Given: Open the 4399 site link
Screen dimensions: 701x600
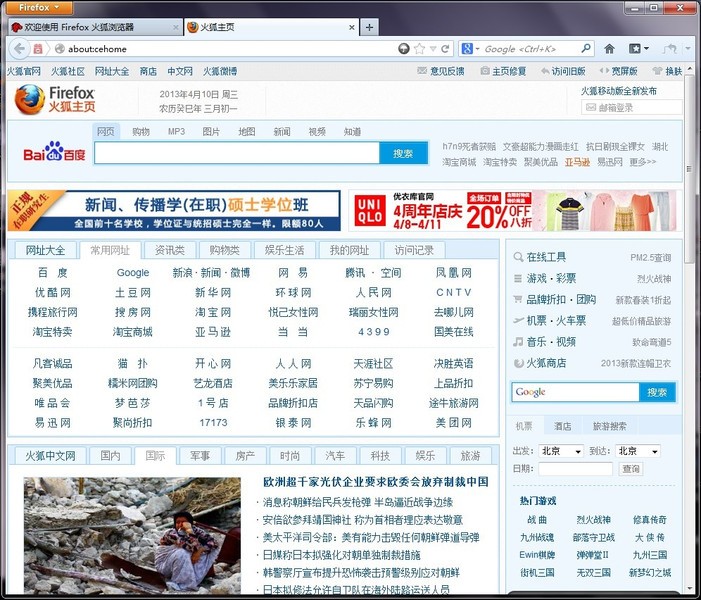Looking at the screenshot, I should (374, 332).
